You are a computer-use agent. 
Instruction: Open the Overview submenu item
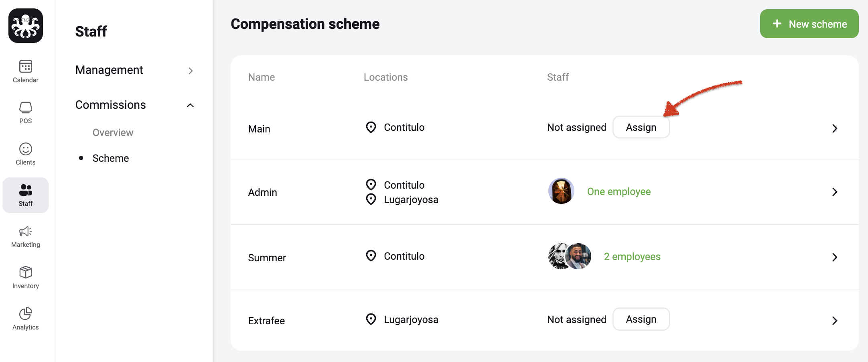(113, 132)
